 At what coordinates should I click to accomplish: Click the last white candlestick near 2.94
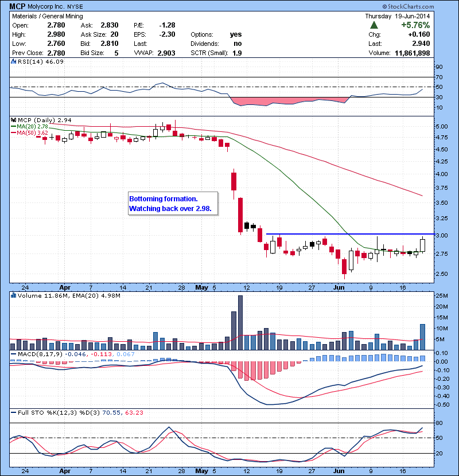click(422, 245)
